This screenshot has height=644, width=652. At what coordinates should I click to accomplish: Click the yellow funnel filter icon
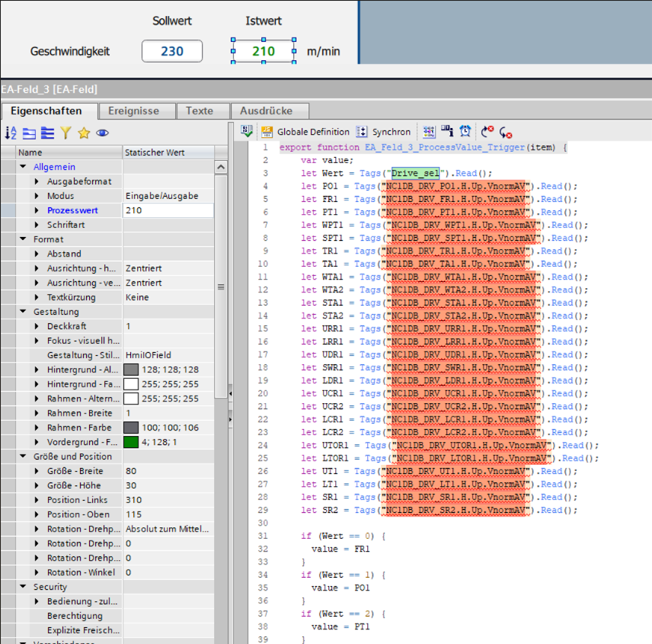click(x=66, y=133)
